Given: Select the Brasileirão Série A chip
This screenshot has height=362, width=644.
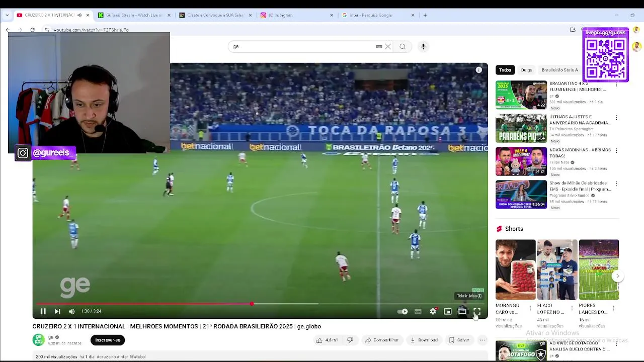Looking at the screenshot, I should [559, 70].
